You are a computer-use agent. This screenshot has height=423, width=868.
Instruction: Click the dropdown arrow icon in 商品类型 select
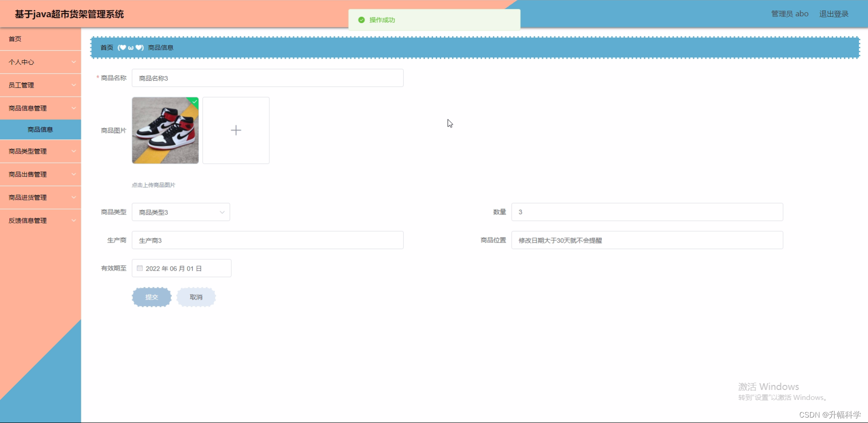tap(222, 212)
